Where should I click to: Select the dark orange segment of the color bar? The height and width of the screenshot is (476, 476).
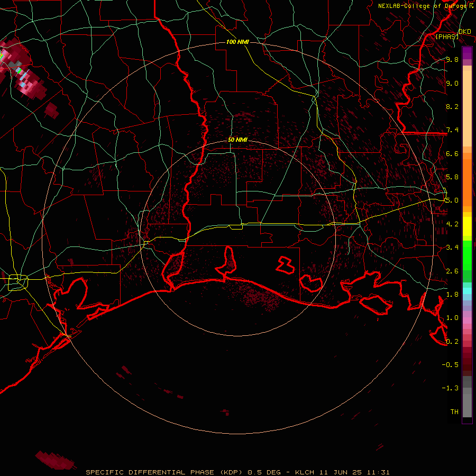click(467, 182)
